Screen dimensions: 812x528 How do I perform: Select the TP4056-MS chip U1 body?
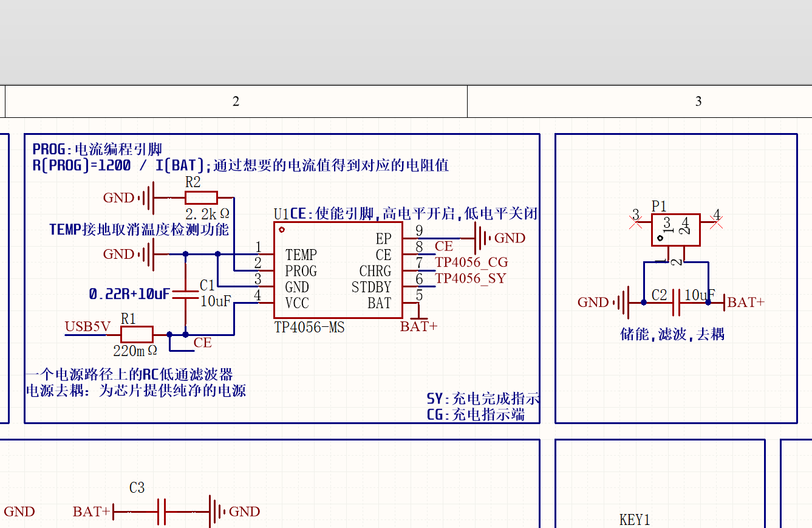point(338,270)
